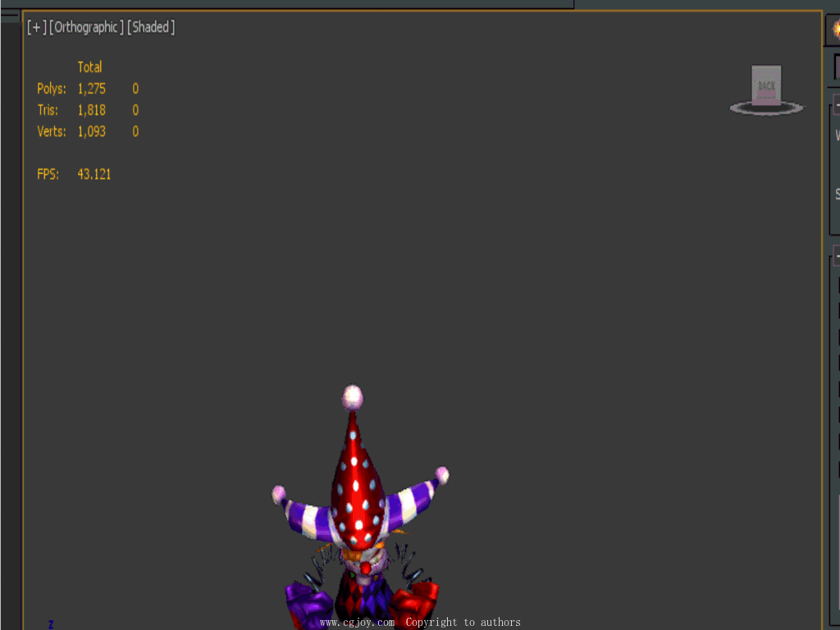The image size is (840, 630).
Task: Click the Total statistics column header
Action: pos(90,67)
